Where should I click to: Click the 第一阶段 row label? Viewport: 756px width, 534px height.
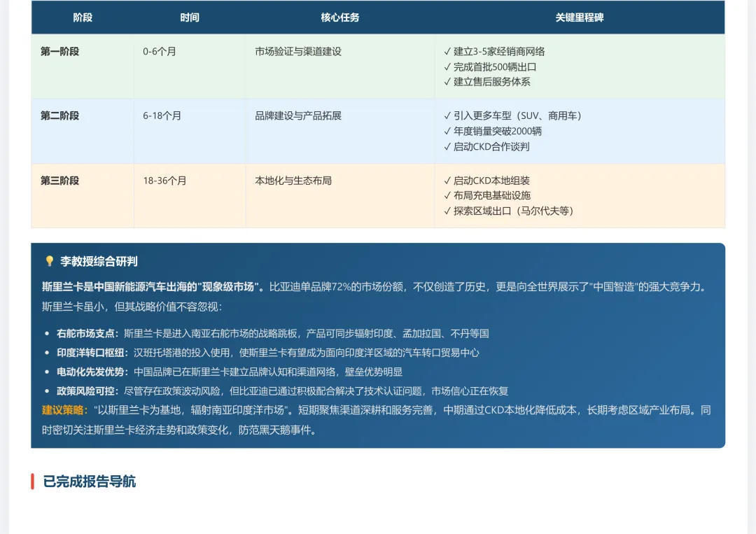point(59,52)
